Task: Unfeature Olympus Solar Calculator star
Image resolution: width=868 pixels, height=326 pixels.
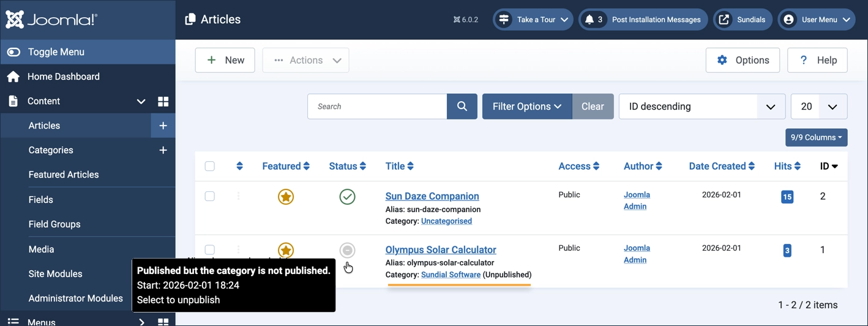Action: [286, 250]
